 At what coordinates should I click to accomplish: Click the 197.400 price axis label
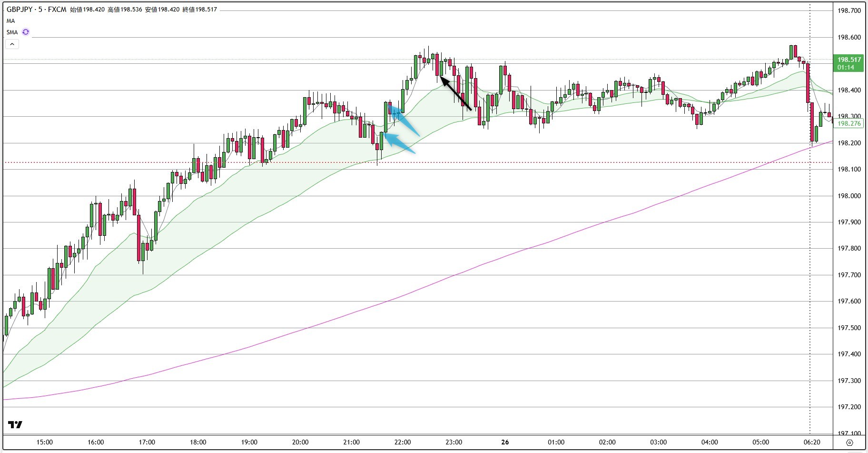[849, 354]
